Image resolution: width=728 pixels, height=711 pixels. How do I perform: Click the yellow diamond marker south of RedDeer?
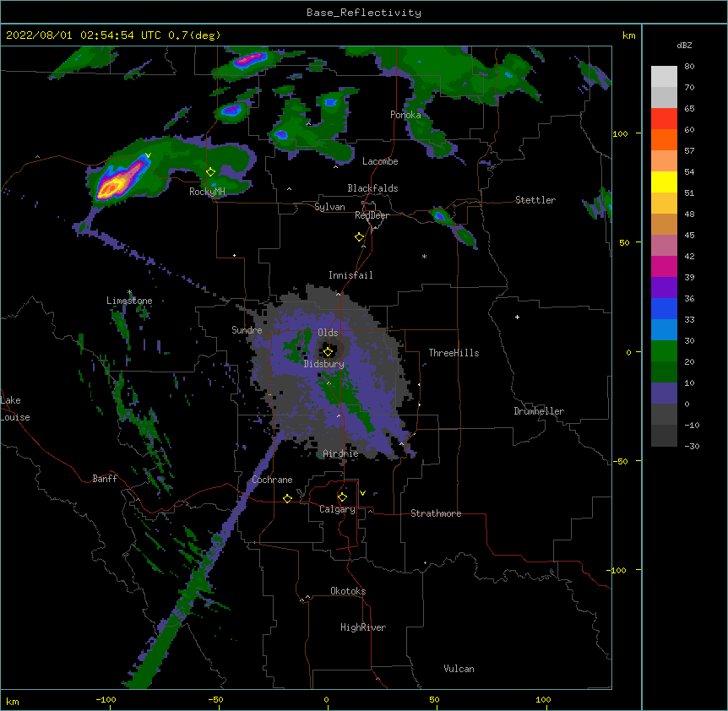pos(360,237)
